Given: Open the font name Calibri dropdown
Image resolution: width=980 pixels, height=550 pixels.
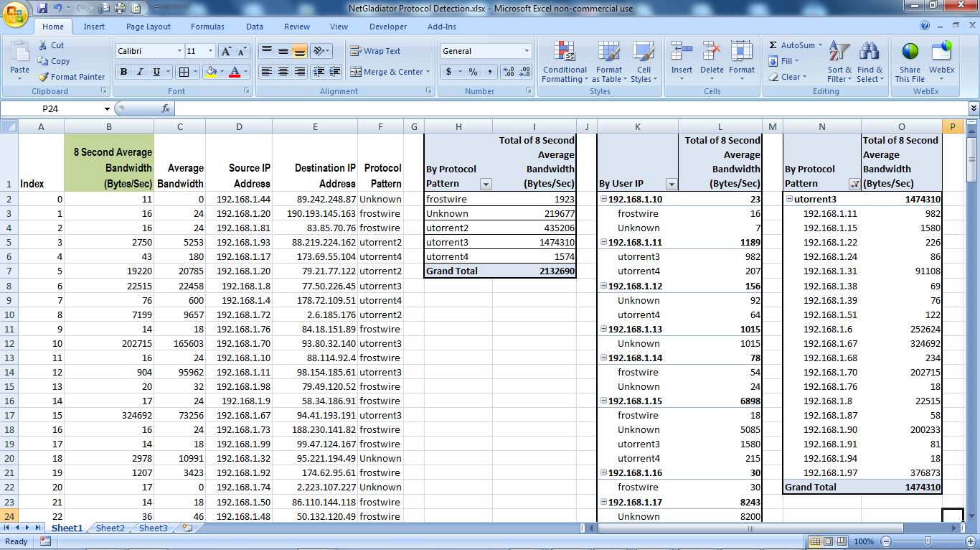Looking at the screenshot, I should 179,51.
